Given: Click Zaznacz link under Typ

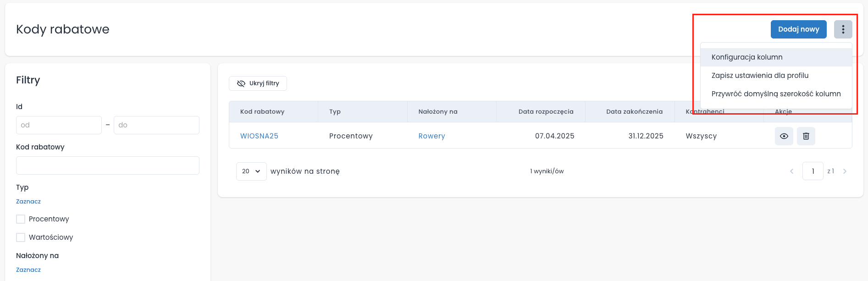Looking at the screenshot, I should (x=28, y=202).
